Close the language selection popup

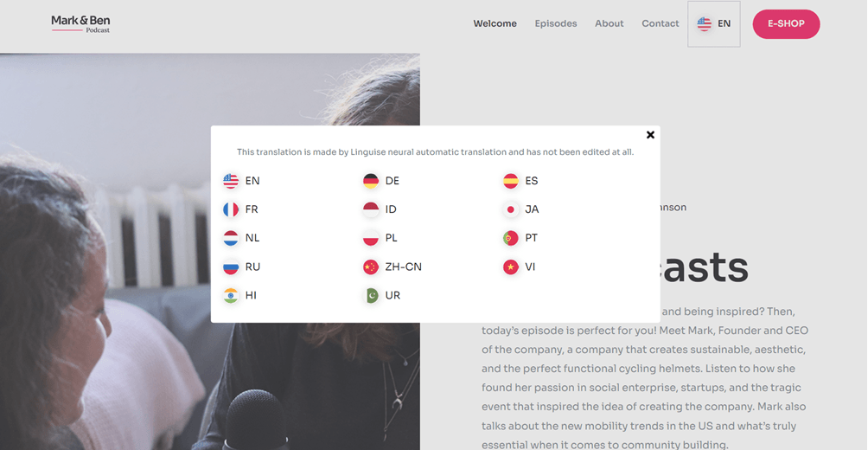650,134
